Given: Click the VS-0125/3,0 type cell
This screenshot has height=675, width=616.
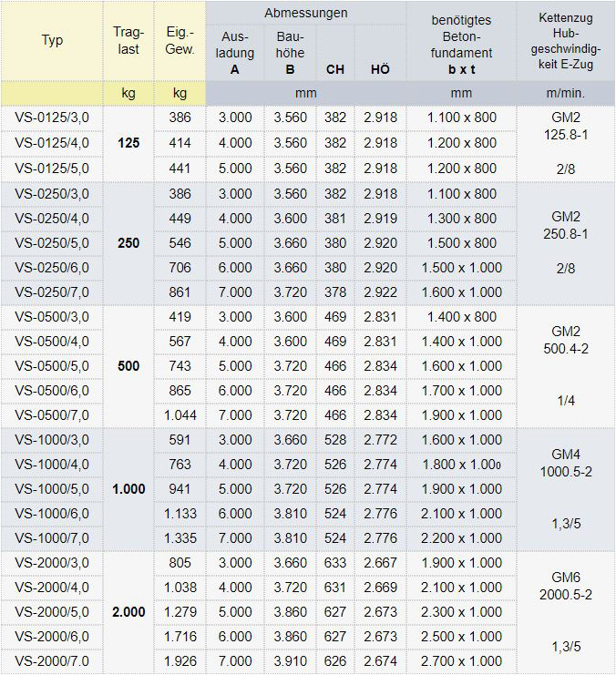Looking at the screenshot, I should pyautogui.click(x=53, y=118).
